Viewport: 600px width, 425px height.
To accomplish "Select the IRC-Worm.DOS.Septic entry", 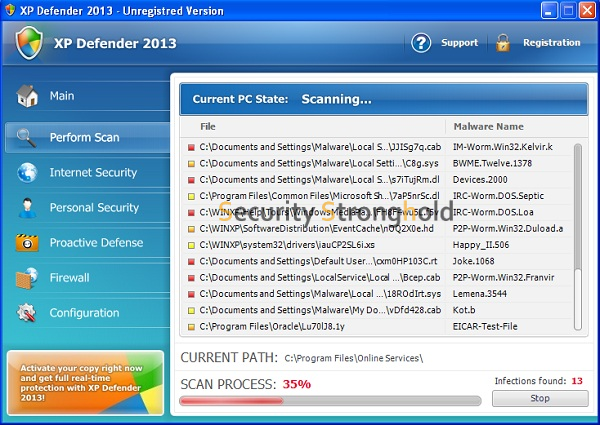I will pos(498,196).
